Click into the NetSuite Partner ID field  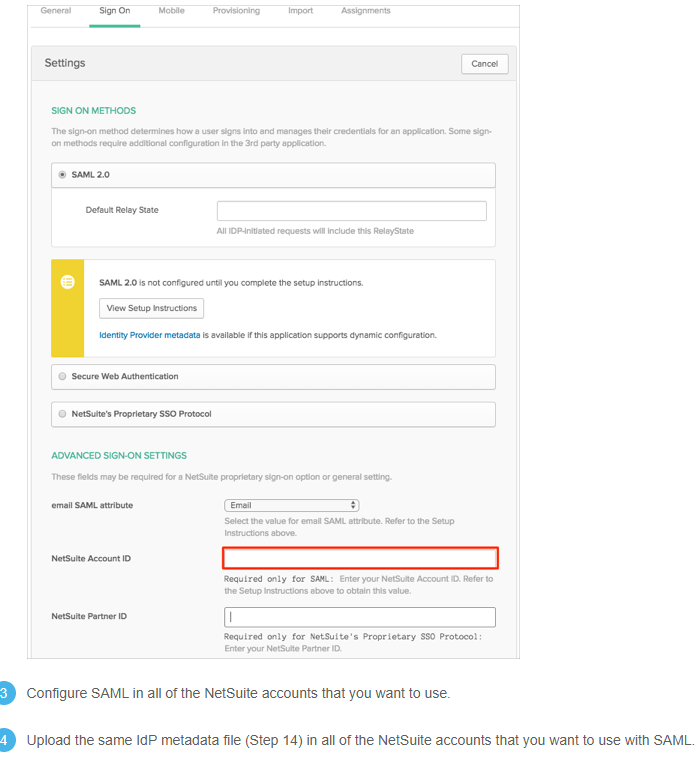click(x=359, y=617)
